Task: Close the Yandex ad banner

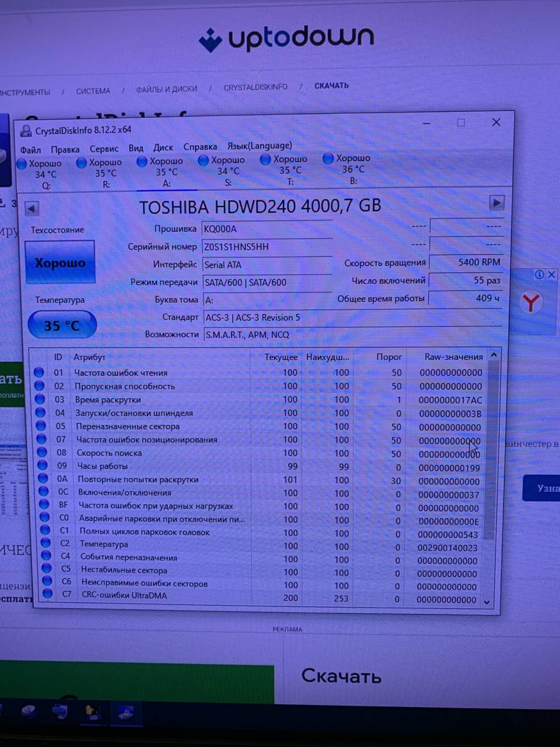Action: pos(551,274)
